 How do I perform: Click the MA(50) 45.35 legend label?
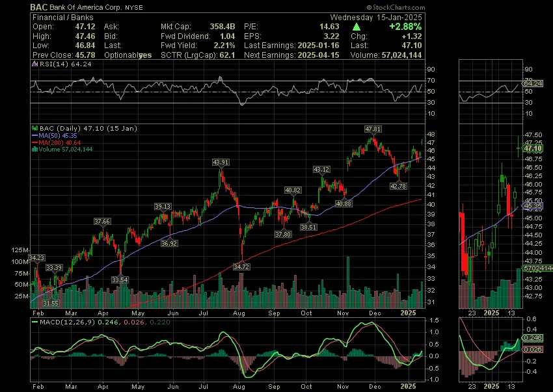point(58,135)
